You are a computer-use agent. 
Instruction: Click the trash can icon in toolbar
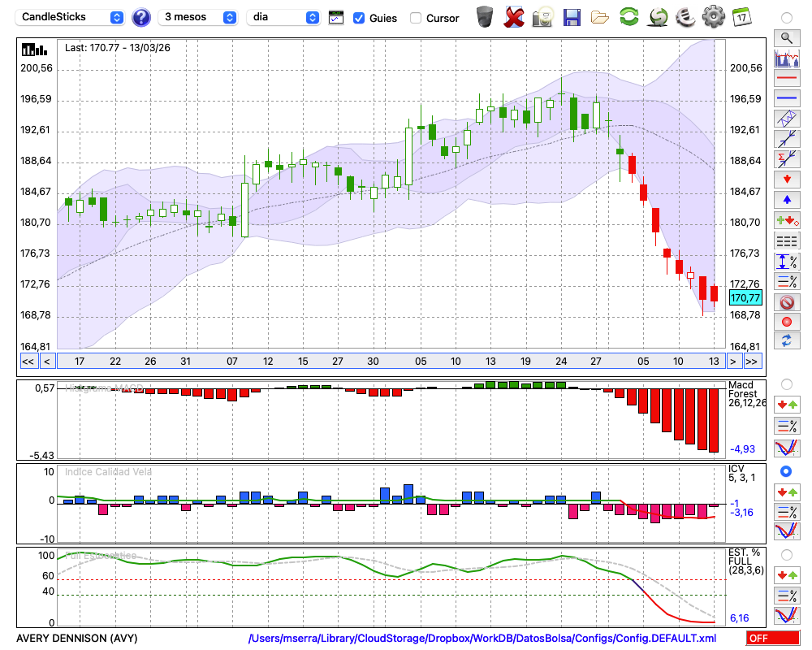[x=485, y=17]
